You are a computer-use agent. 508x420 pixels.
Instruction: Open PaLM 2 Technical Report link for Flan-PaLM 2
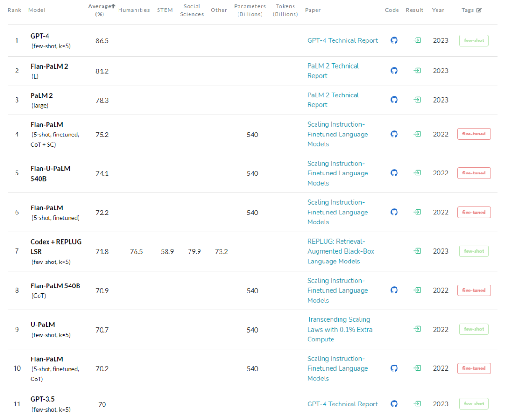click(333, 71)
